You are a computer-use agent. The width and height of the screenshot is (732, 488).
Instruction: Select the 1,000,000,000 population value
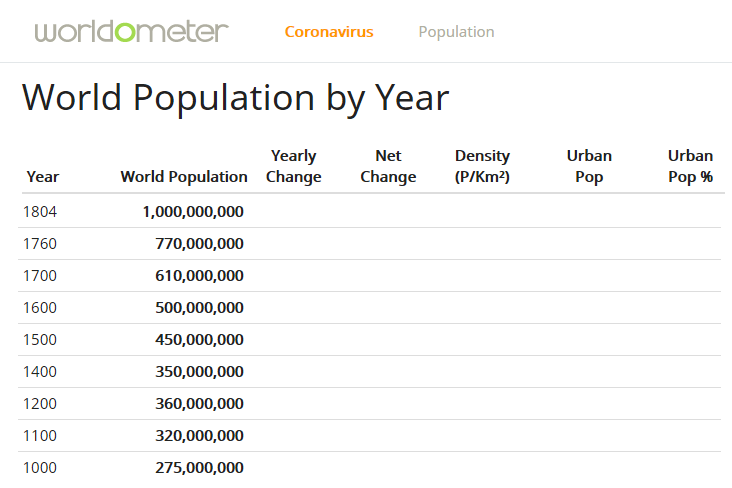[193, 212]
